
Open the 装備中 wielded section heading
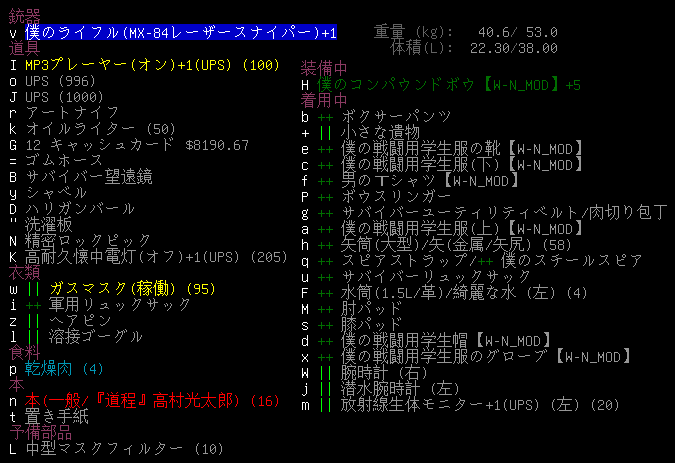325,69
